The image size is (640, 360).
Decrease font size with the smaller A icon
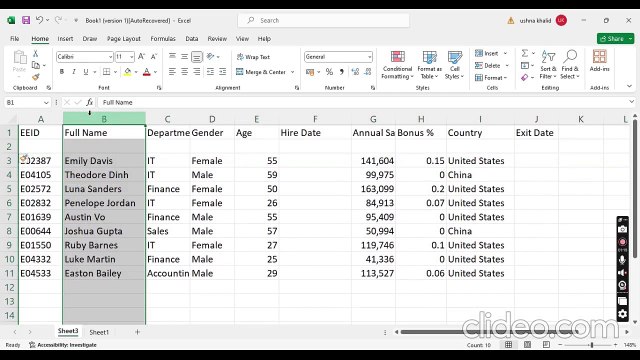point(154,57)
